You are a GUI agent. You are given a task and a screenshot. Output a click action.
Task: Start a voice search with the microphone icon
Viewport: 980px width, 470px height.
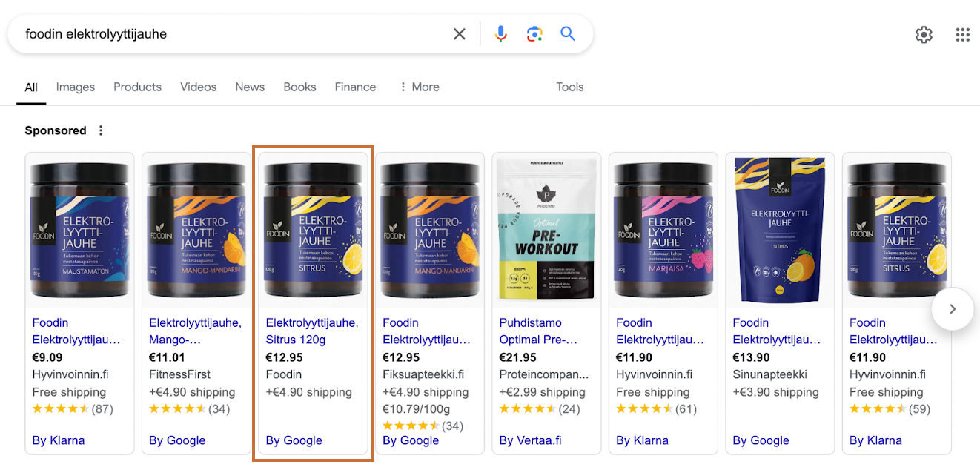[x=501, y=34]
